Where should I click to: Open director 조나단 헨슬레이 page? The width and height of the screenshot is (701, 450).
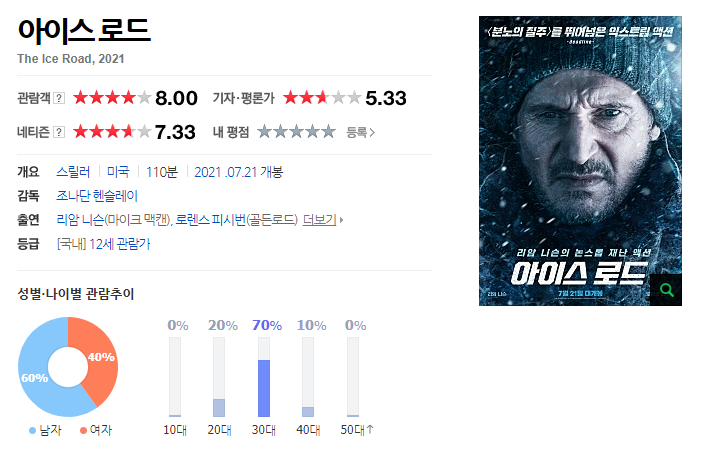97,196
